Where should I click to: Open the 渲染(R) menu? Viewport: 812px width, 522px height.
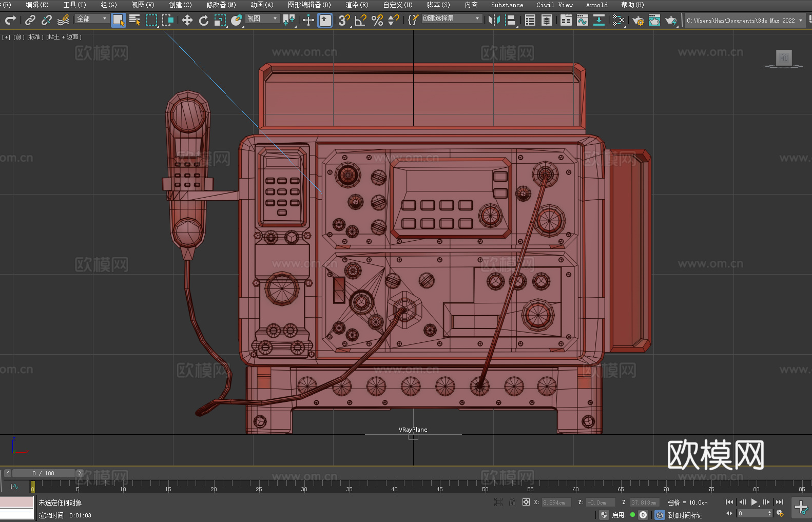357,5
